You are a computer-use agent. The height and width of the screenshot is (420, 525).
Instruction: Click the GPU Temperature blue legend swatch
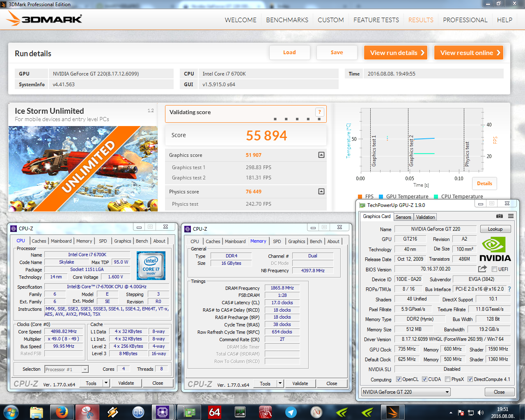(381, 197)
